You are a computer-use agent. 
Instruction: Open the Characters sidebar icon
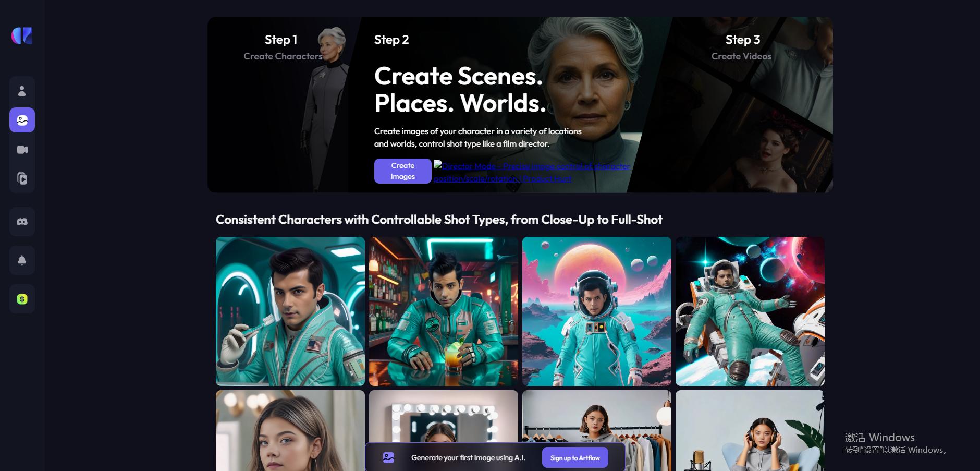(22, 91)
